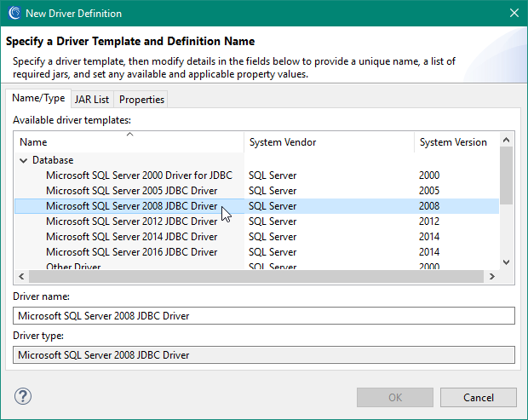The width and height of the screenshot is (528, 420).
Task: Close the New Driver Definition dialog
Action: 514,13
